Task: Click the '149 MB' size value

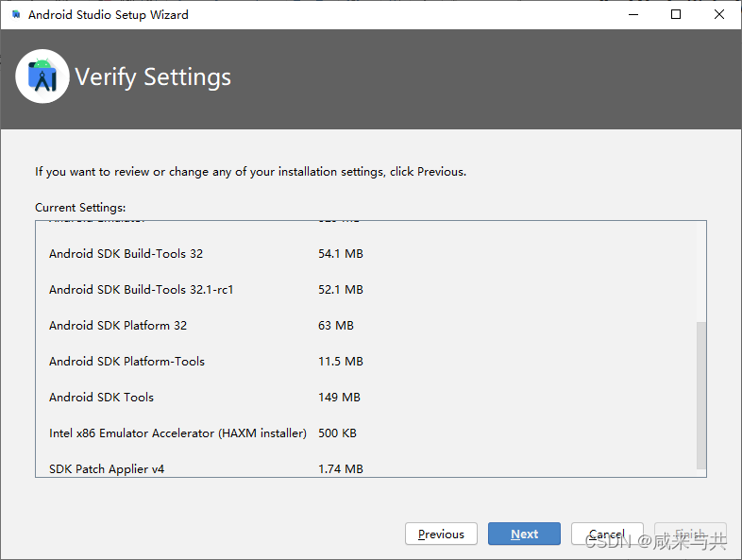Action: click(339, 398)
